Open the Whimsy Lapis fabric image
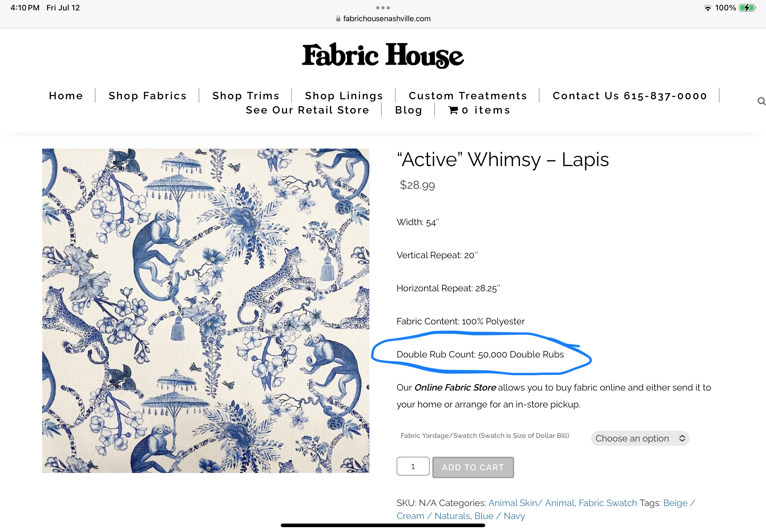The height and width of the screenshot is (532, 766). click(206, 311)
